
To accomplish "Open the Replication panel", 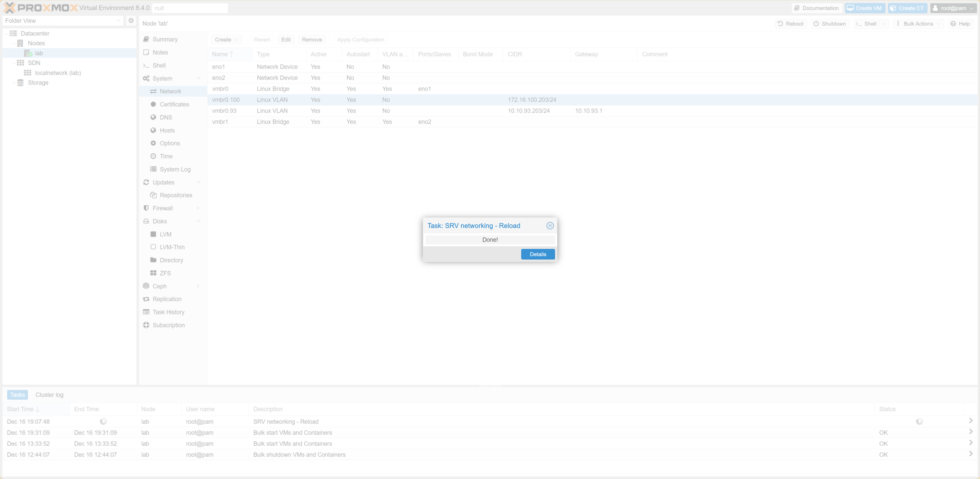I will coord(167,299).
